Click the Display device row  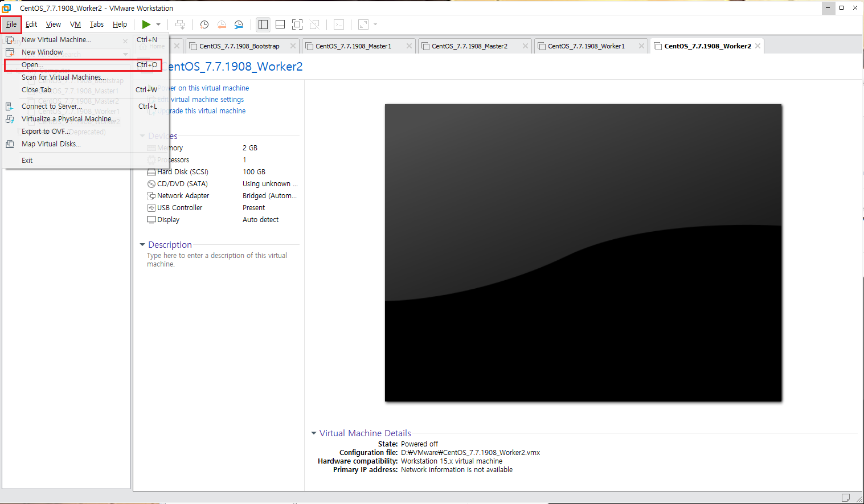point(222,220)
